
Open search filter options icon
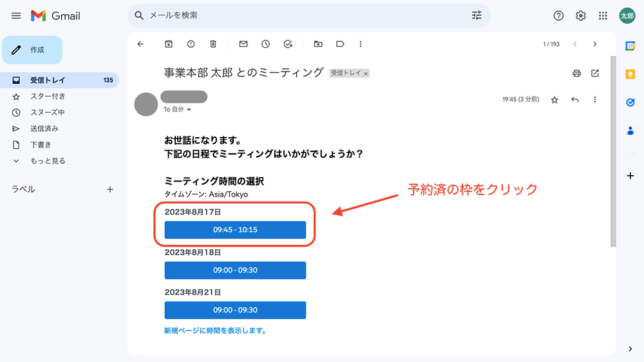477,15
